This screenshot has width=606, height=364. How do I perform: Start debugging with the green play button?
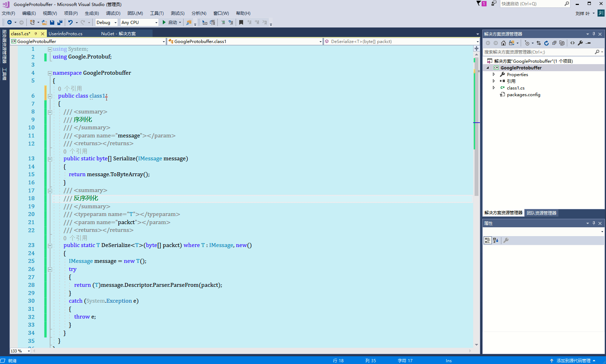click(164, 22)
